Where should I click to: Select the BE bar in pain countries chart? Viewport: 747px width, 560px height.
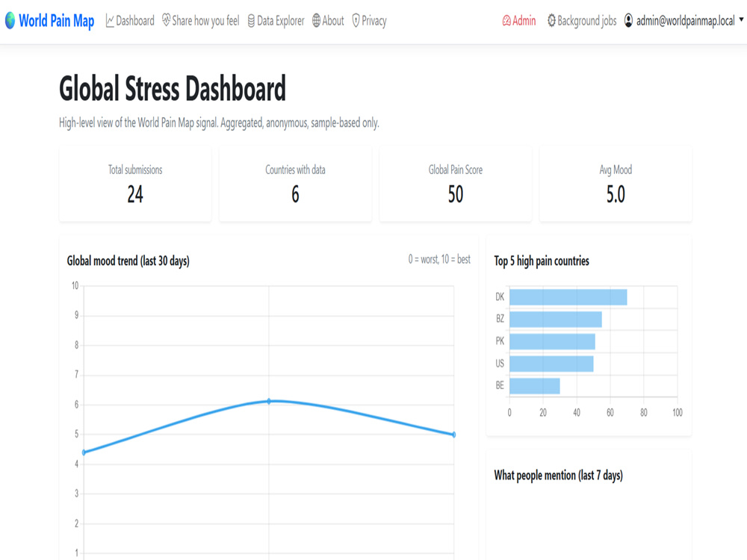coord(535,386)
